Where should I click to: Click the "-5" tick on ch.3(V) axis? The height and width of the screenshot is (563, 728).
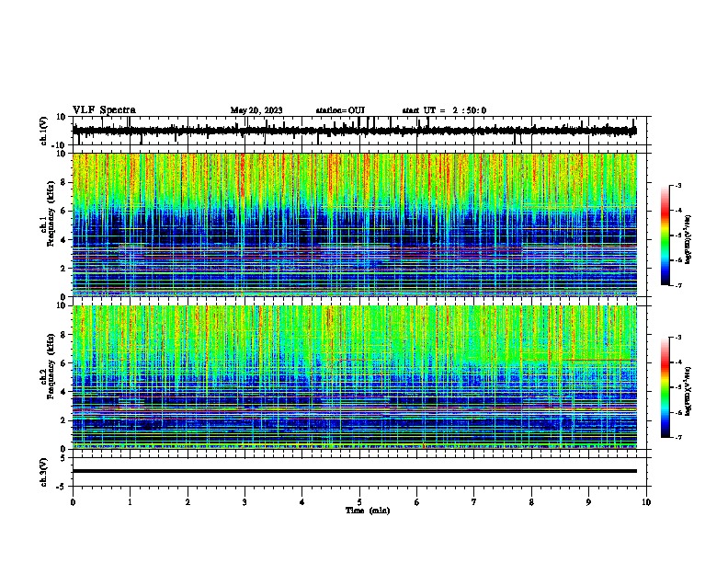(x=62, y=487)
